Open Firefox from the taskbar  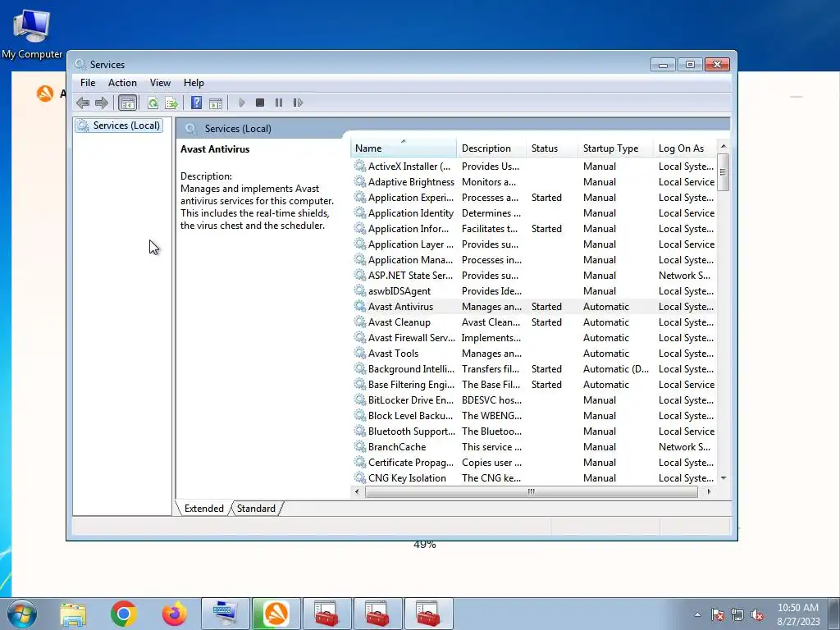175,614
